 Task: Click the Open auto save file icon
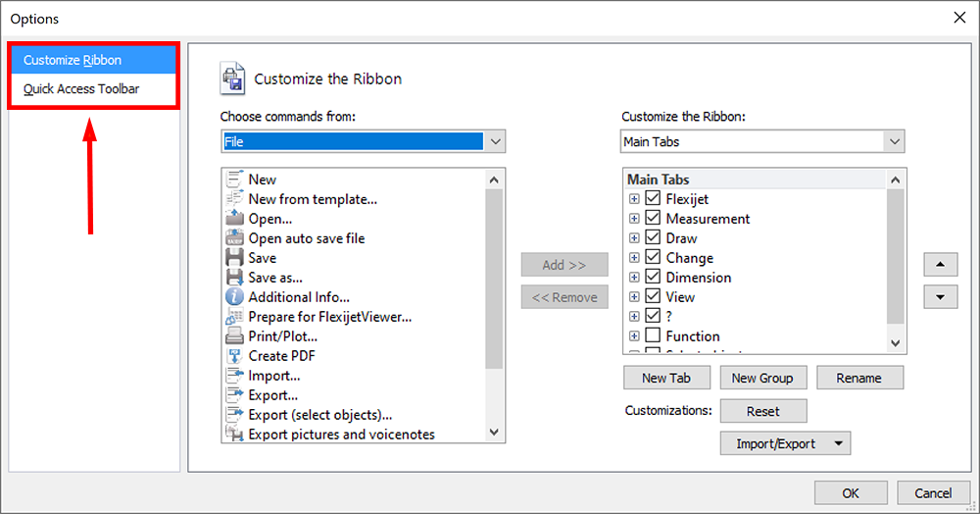point(234,238)
